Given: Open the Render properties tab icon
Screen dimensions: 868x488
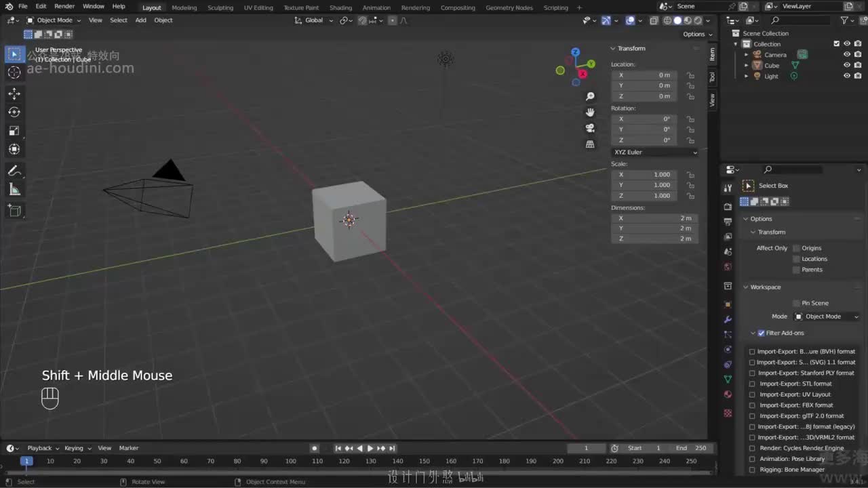Looking at the screenshot, I should 728,207.
